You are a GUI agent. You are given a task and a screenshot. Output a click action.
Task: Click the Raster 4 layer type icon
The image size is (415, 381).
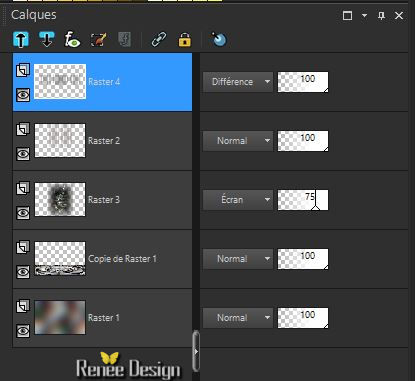[23, 70]
